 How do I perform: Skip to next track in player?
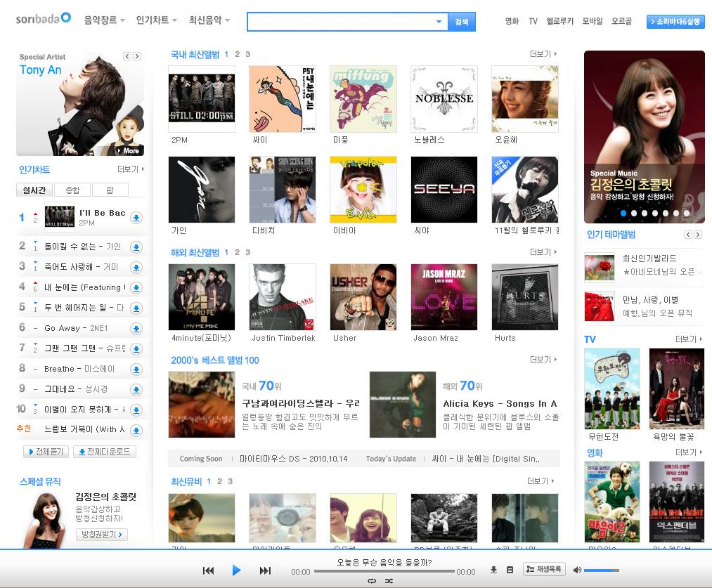click(x=265, y=570)
